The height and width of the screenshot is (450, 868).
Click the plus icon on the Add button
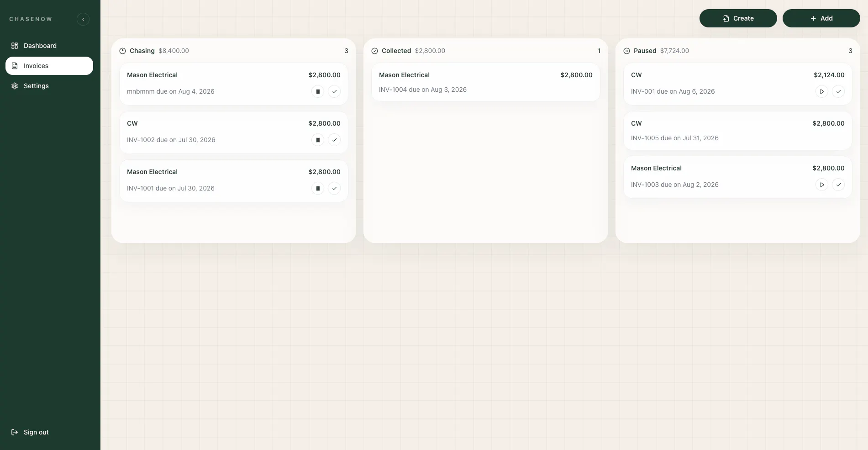click(813, 18)
